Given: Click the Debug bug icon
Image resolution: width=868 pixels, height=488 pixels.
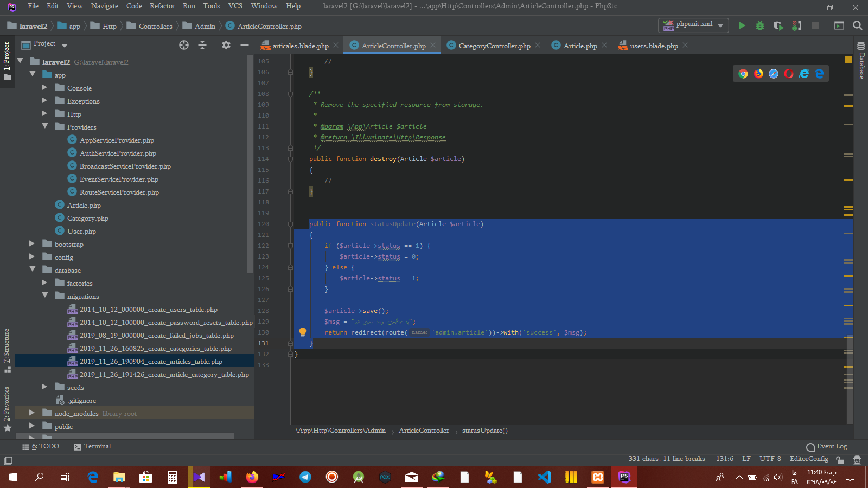Looking at the screenshot, I should coord(760,25).
